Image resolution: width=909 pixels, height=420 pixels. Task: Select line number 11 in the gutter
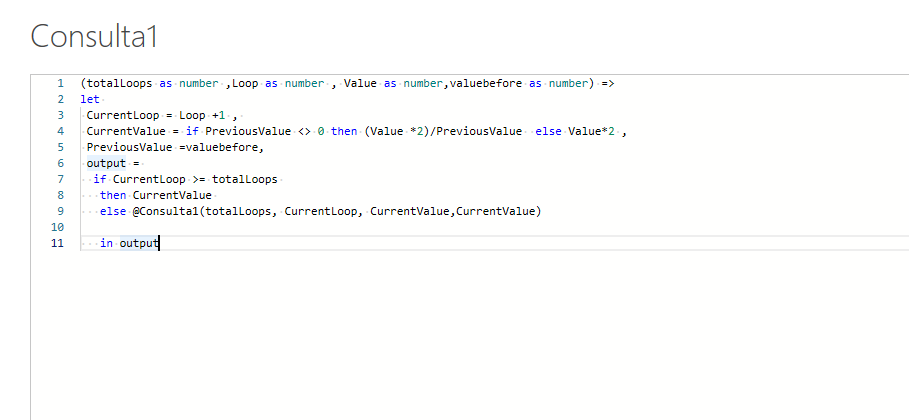(57, 243)
